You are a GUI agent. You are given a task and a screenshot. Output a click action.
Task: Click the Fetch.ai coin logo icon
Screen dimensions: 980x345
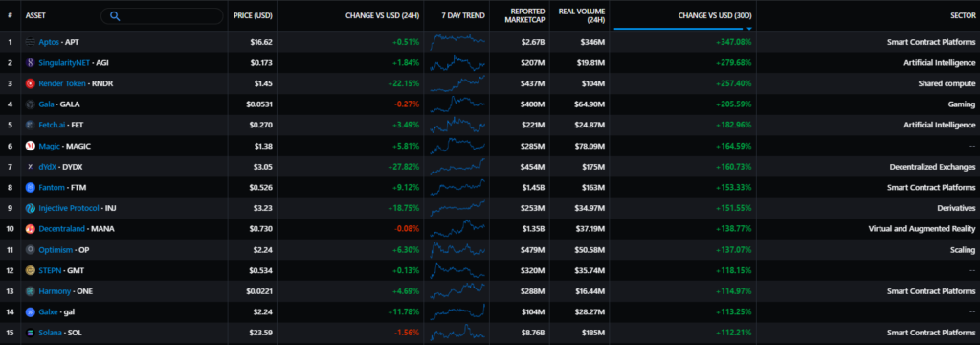click(30, 125)
